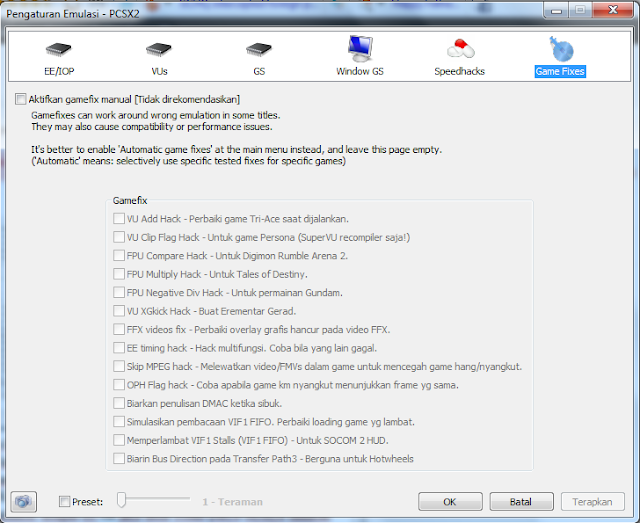Viewport: 640px width, 523px height.
Task: Enable the Preset checkbox
Action: point(64,501)
